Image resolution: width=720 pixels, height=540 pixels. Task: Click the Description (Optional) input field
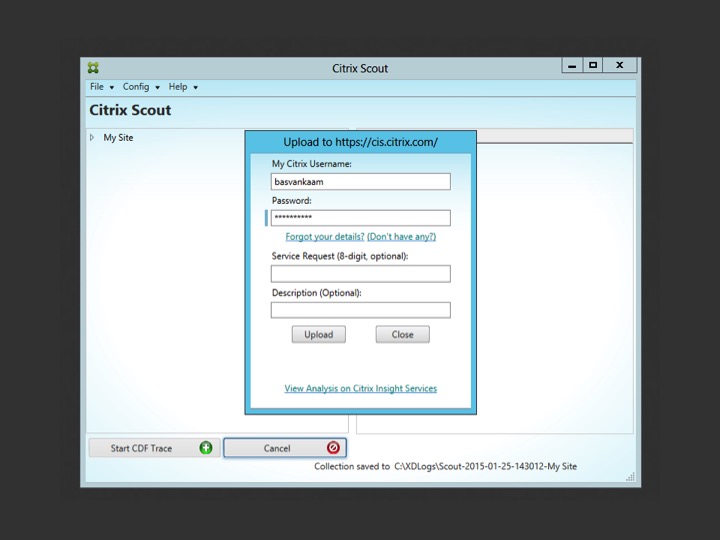point(360,310)
